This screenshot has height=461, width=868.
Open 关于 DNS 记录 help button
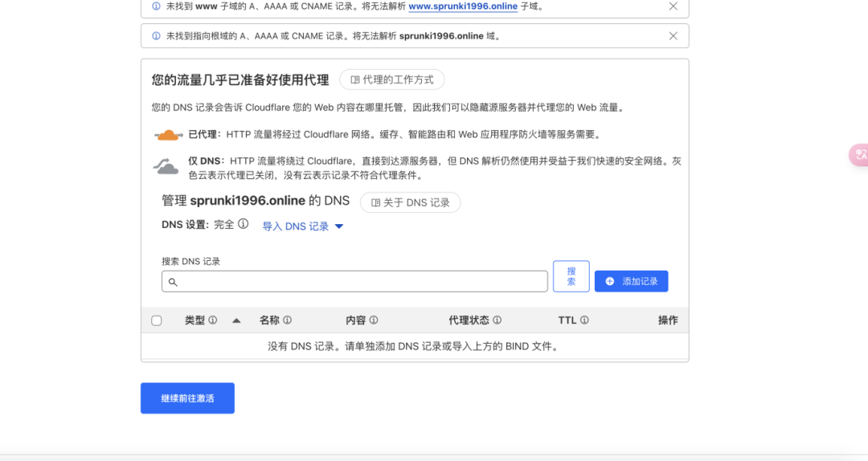click(x=410, y=202)
